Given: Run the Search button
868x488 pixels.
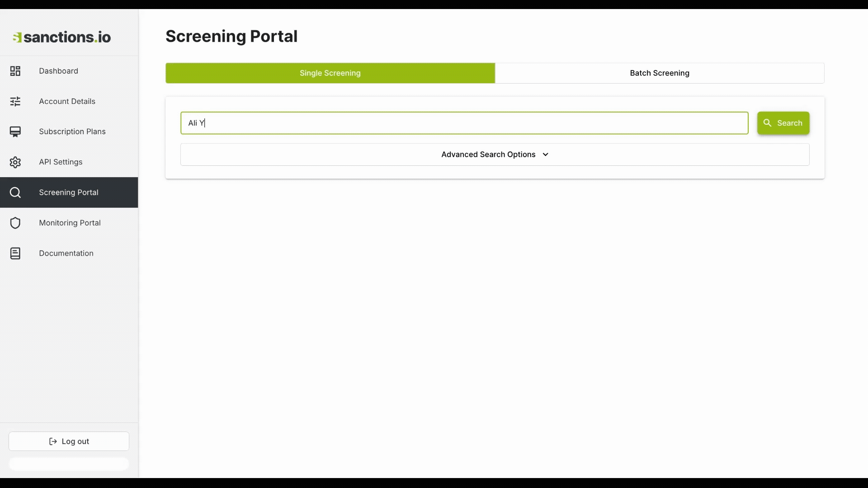Looking at the screenshot, I should [x=783, y=123].
